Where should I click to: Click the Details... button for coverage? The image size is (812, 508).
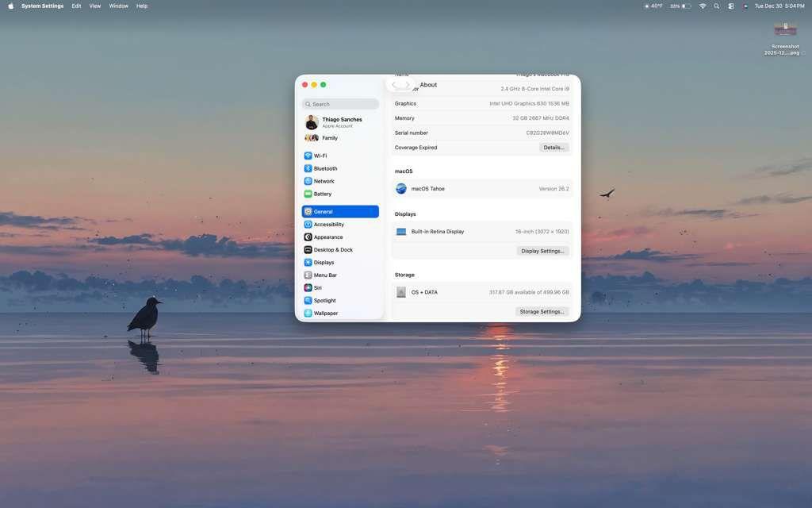pyautogui.click(x=553, y=148)
